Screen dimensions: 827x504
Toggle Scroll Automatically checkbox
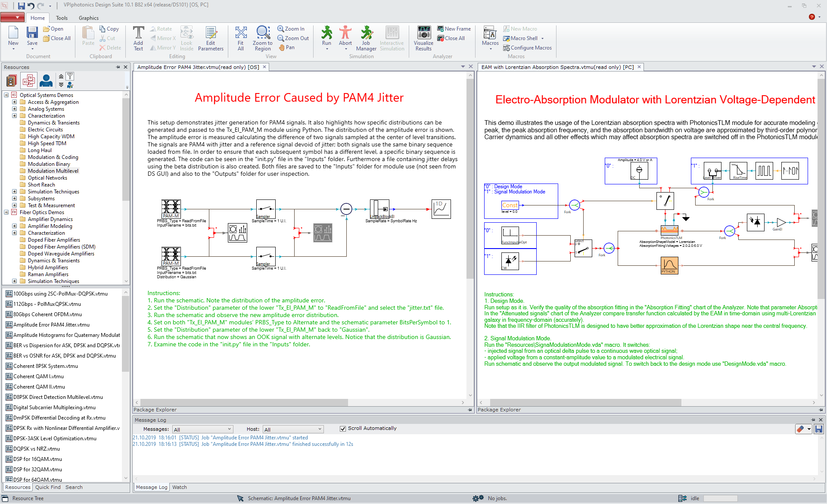(343, 429)
